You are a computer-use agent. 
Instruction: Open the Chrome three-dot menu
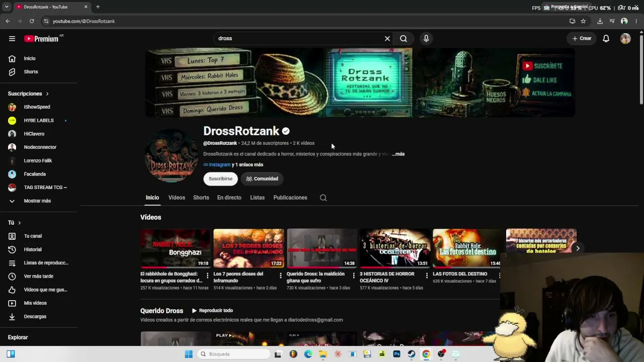pyautogui.click(x=636, y=21)
